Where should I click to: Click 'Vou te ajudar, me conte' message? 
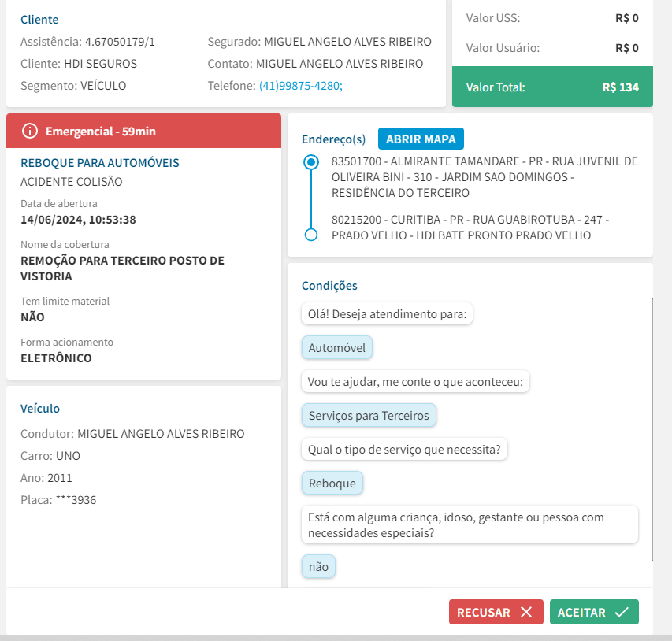point(415,381)
